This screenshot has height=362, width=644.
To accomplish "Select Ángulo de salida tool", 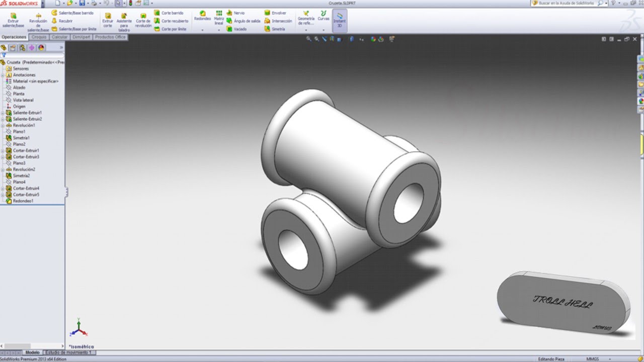I will [244, 21].
